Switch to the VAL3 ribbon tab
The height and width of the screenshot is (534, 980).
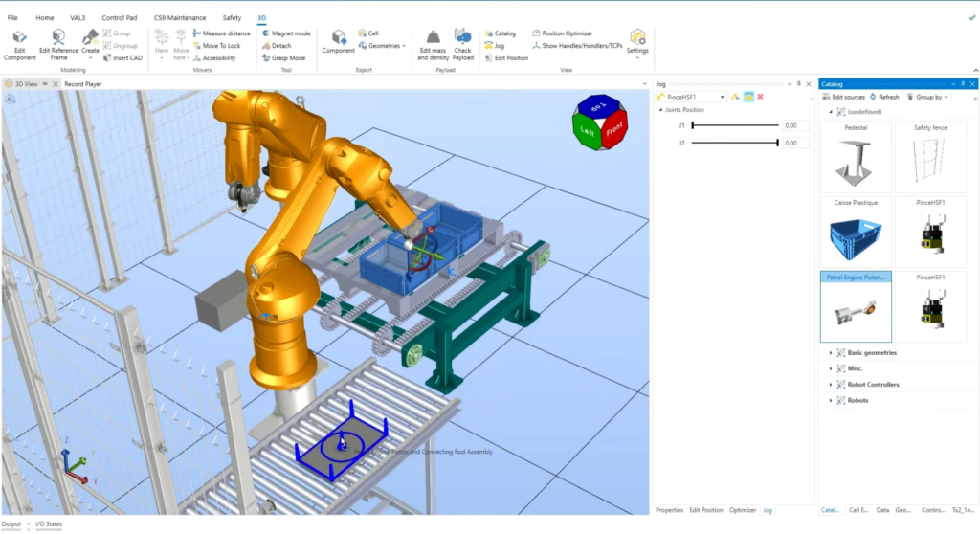coord(78,17)
